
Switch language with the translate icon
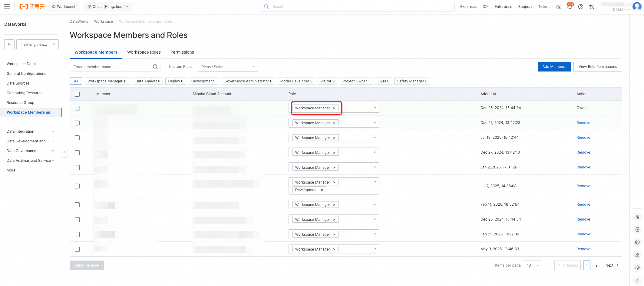(592, 7)
